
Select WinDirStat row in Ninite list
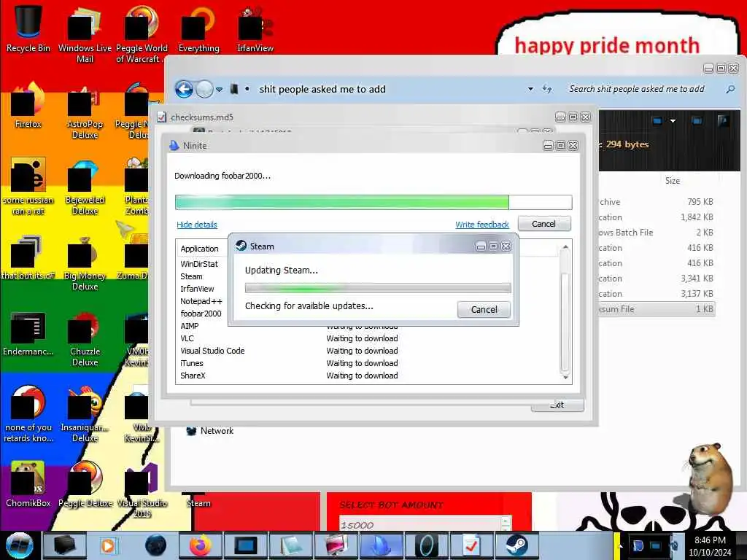tap(199, 264)
